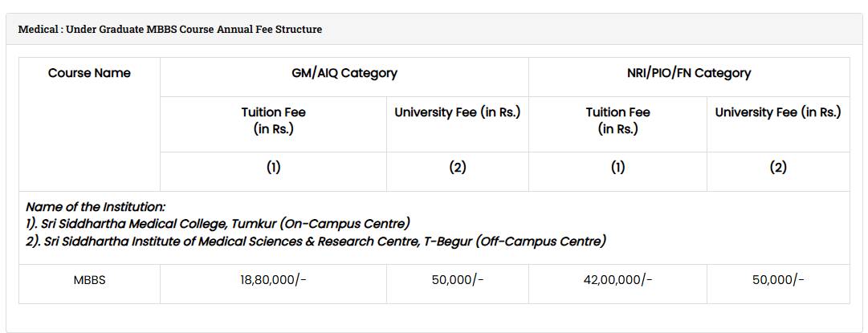Screen dimensions: 868x333
Task: Select the 18,80,000/- tuition fee value
Action: pyautogui.click(x=273, y=280)
